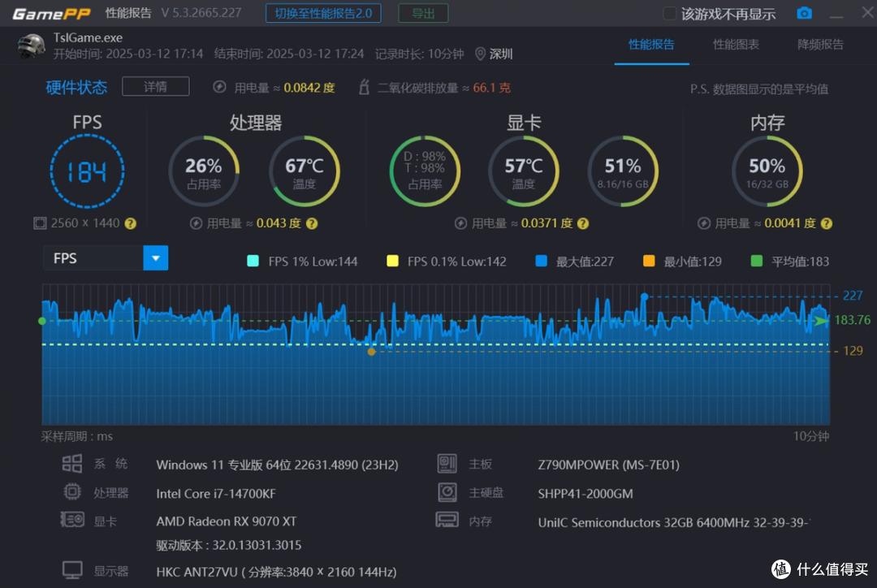
Task: Click the GamePP logo
Action: (x=51, y=14)
